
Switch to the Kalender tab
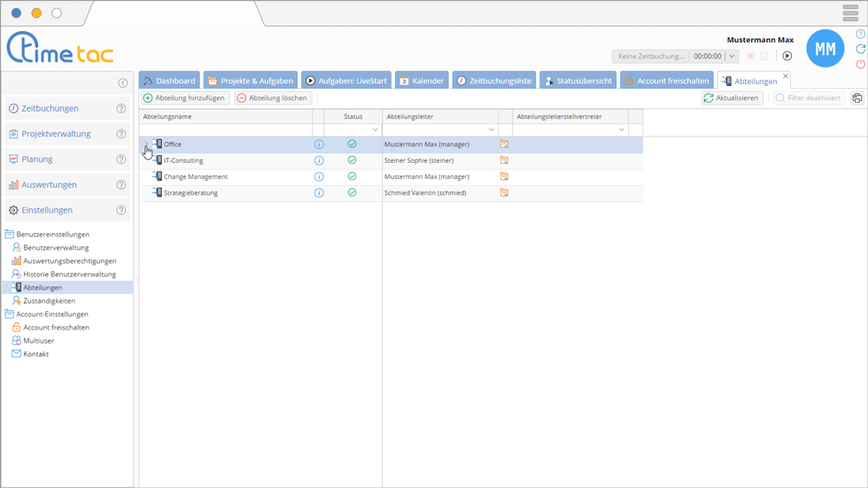[x=421, y=81]
